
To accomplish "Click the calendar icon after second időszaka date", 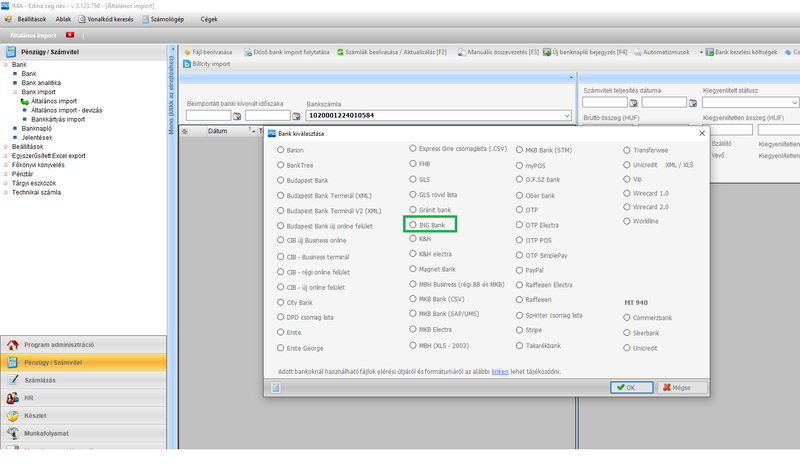I will (296, 116).
